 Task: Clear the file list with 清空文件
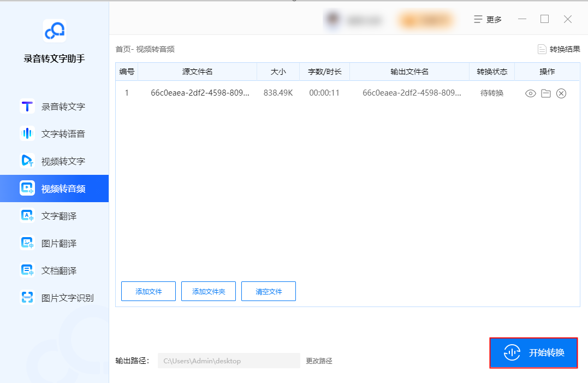[x=268, y=291]
